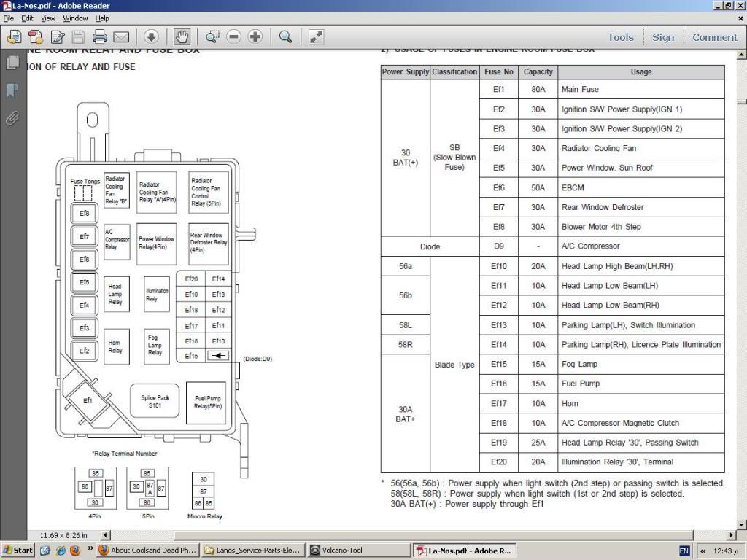Click the Windows Start button
Viewport: 747px width, 560px height.
[x=18, y=551]
